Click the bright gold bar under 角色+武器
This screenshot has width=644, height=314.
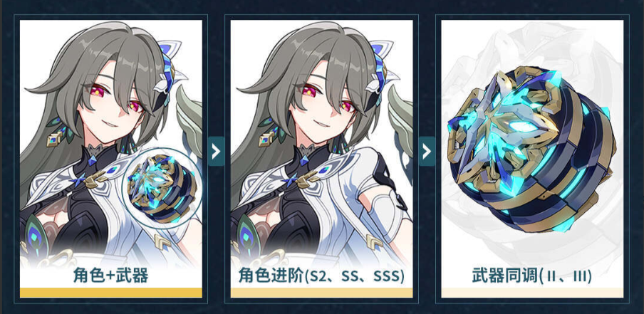tap(111, 293)
